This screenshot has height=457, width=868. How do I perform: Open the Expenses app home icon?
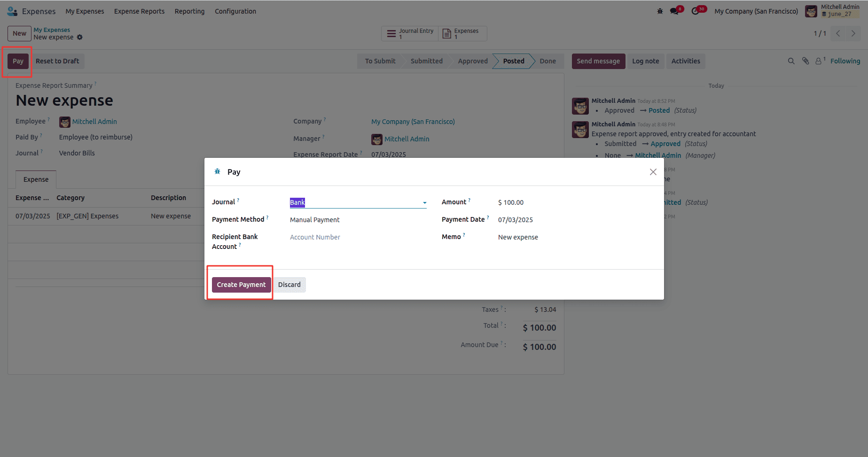[12, 11]
